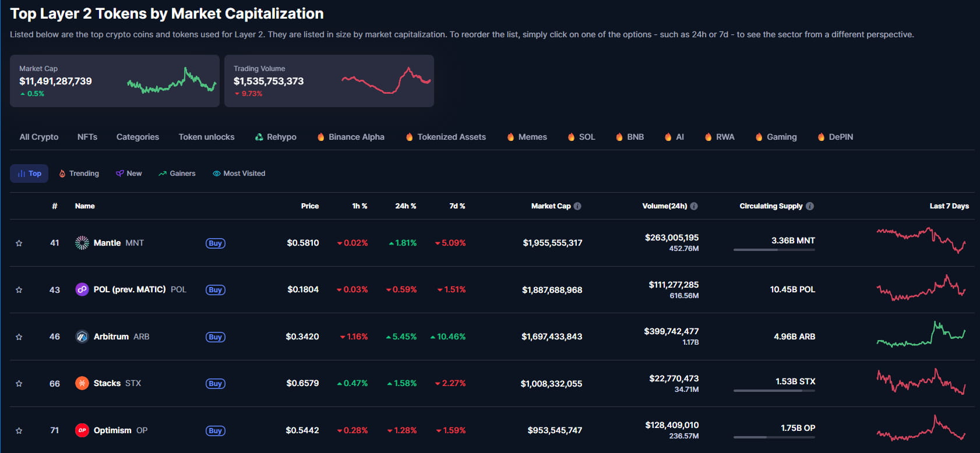Image resolution: width=980 pixels, height=453 pixels.
Task: Click the flame icon beside RWA
Action: click(x=708, y=137)
